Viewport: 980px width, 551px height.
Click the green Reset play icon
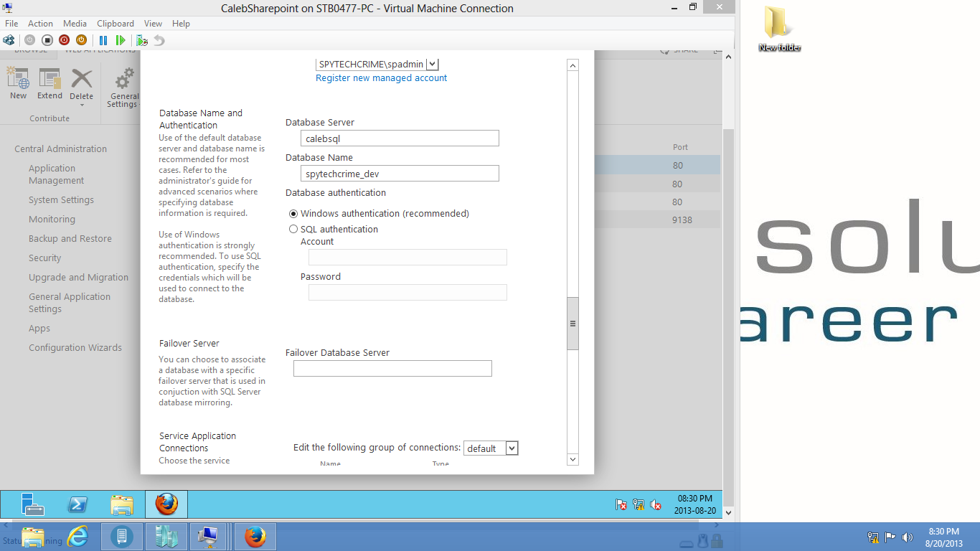click(x=121, y=40)
